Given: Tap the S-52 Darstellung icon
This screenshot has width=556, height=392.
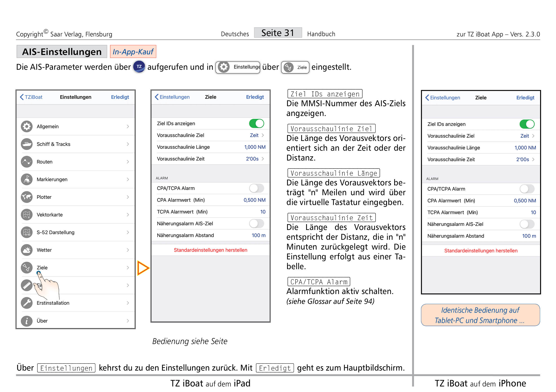Looking at the screenshot, I should coord(27,233).
